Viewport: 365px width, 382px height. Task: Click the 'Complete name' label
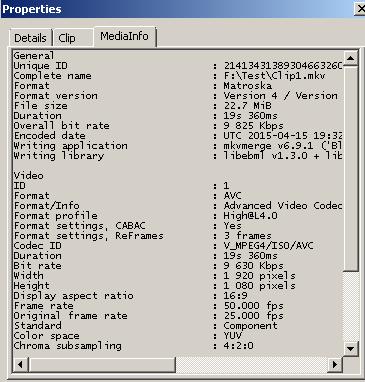(52, 76)
